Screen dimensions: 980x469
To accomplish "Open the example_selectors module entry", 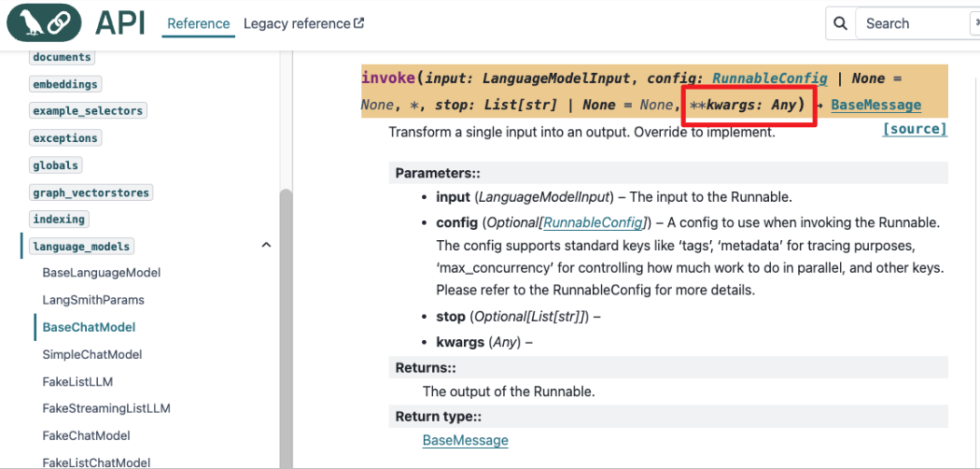I will point(88,111).
